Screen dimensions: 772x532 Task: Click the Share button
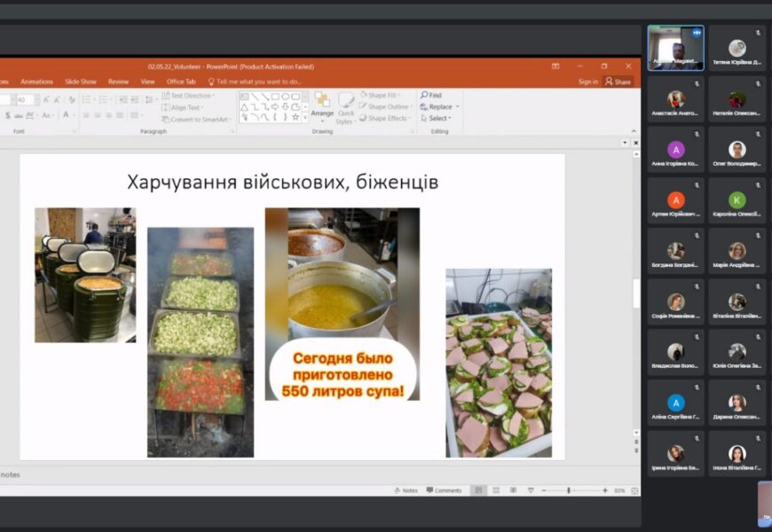[618, 82]
